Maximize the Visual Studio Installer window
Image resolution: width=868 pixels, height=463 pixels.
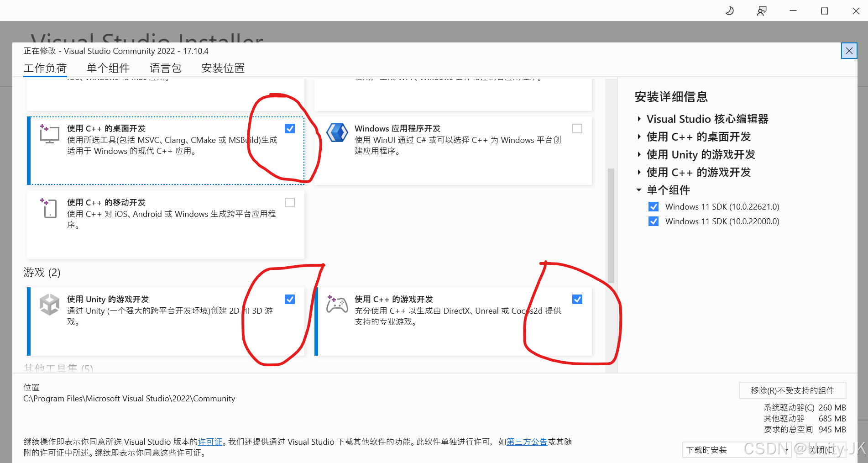coord(825,11)
